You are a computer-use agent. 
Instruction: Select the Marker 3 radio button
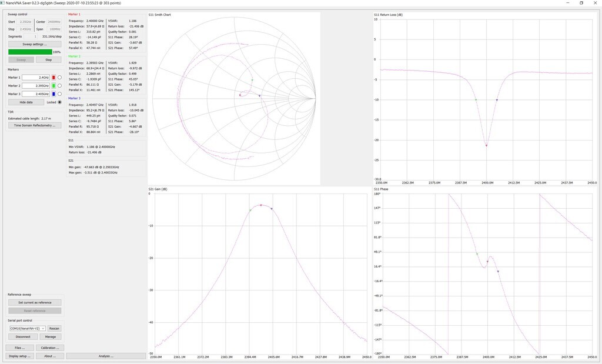[59, 94]
